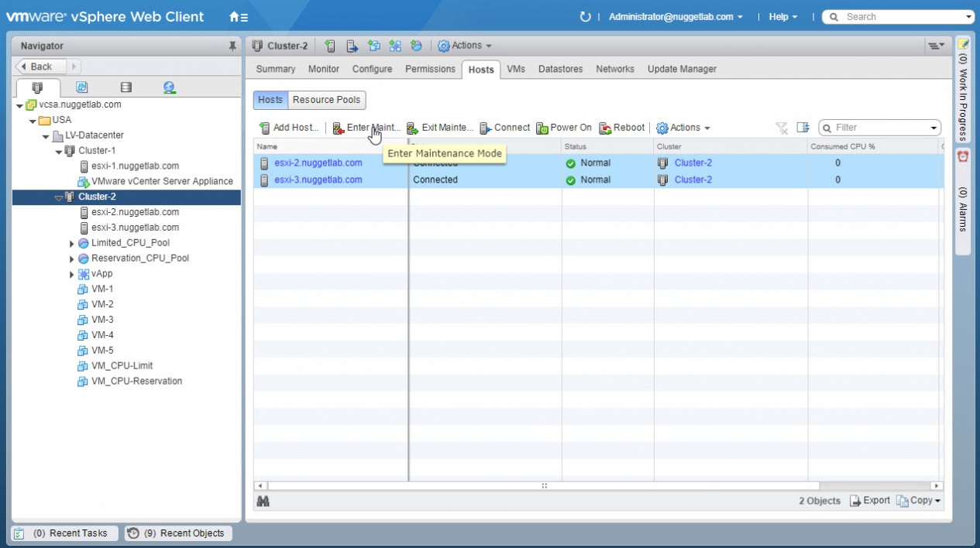Open the Networking view icon in Navigator
This screenshot has height=548, width=980.
tap(170, 87)
